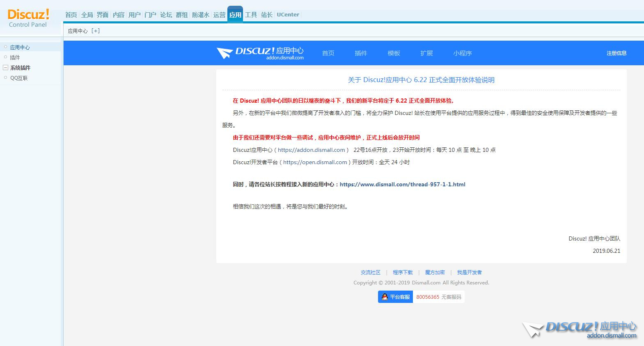Open 应用中心 in the left sidebar
Image resolution: width=644 pixels, height=346 pixels.
[x=20, y=47]
